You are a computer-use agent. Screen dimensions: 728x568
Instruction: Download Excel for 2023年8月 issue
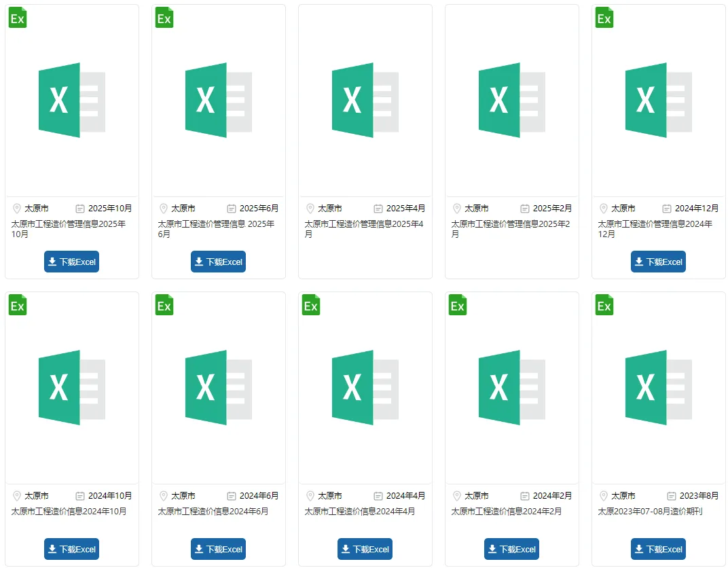tap(658, 549)
